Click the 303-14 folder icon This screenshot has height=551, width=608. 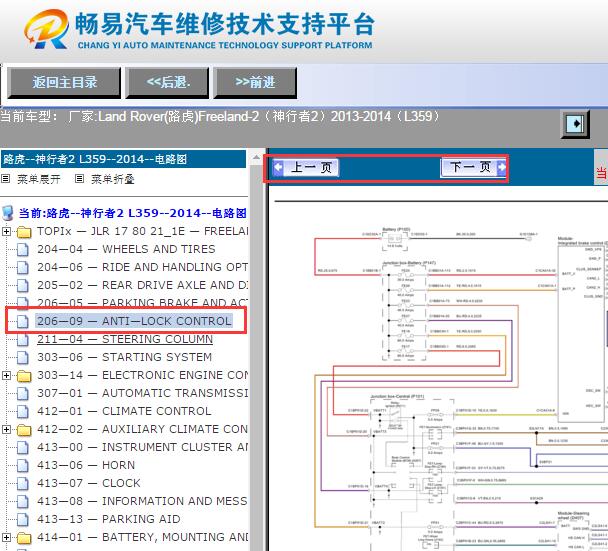pyautogui.click(x=24, y=376)
